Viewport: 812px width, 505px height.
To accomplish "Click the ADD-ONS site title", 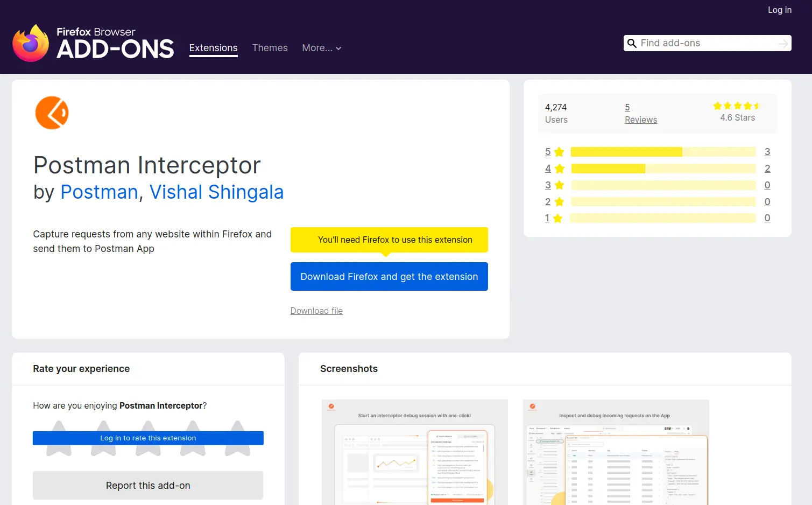I will [115, 50].
